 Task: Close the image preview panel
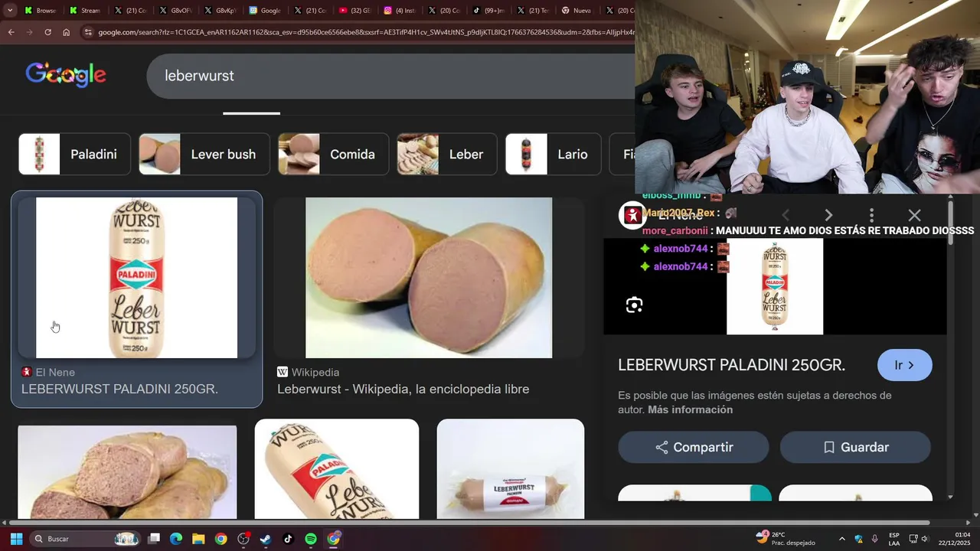coord(914,216)
